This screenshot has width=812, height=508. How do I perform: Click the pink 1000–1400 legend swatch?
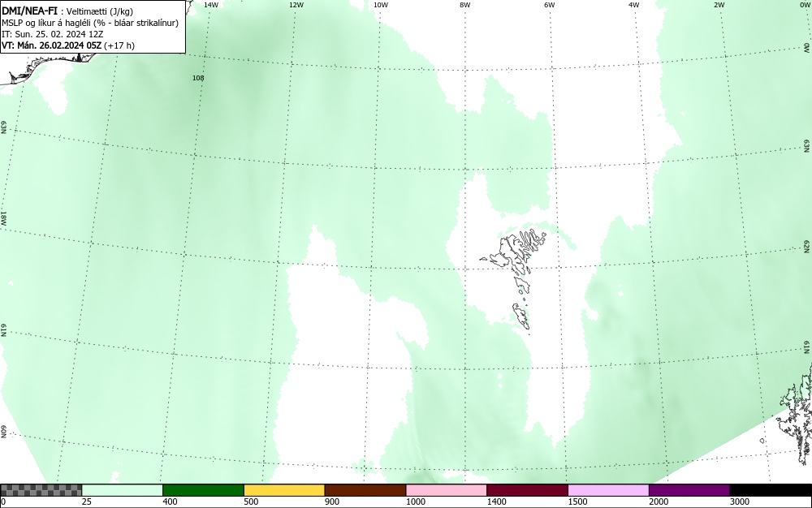447,490
